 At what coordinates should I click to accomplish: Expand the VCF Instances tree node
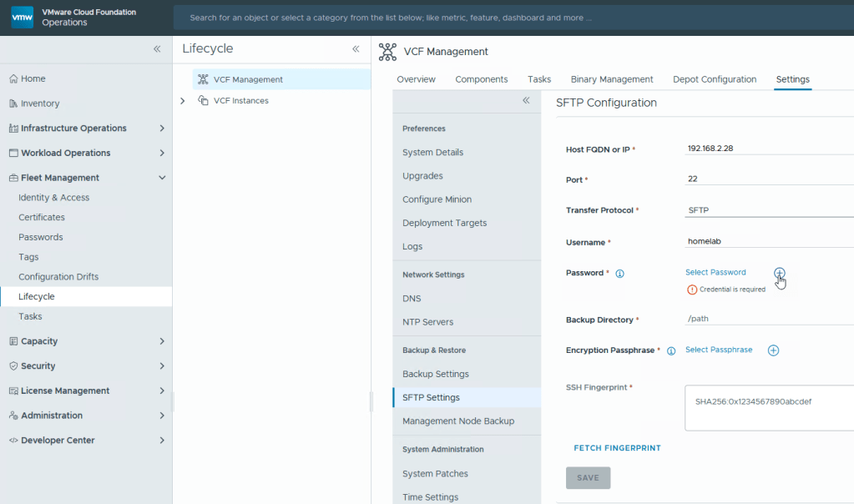(183, 101)
